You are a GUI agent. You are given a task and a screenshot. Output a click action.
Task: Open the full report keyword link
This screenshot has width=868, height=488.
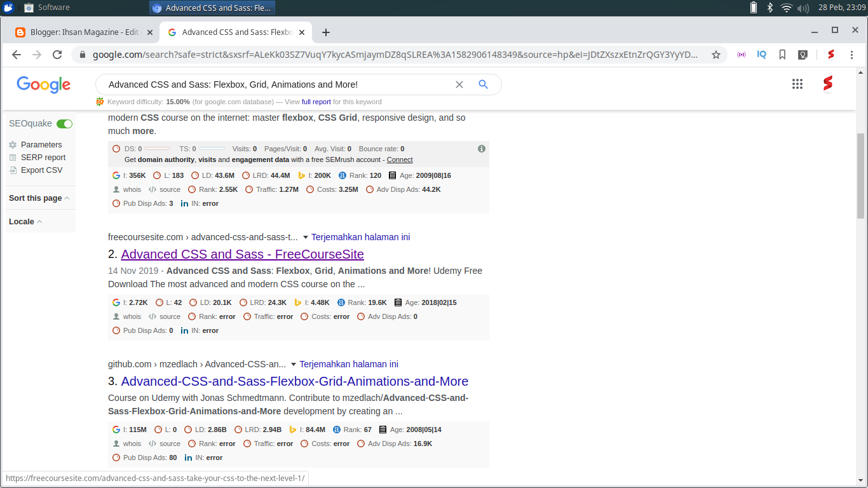316,102
